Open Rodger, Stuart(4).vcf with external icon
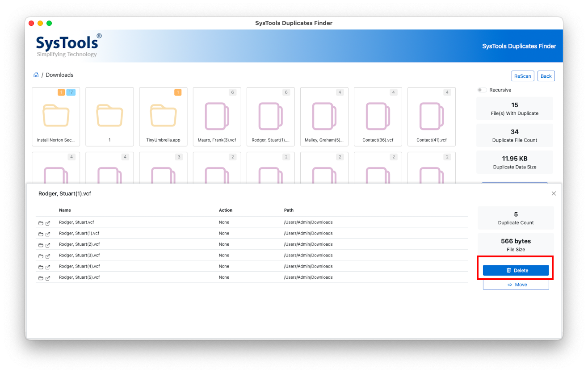 pyautogui.click(x=48, y=267)
